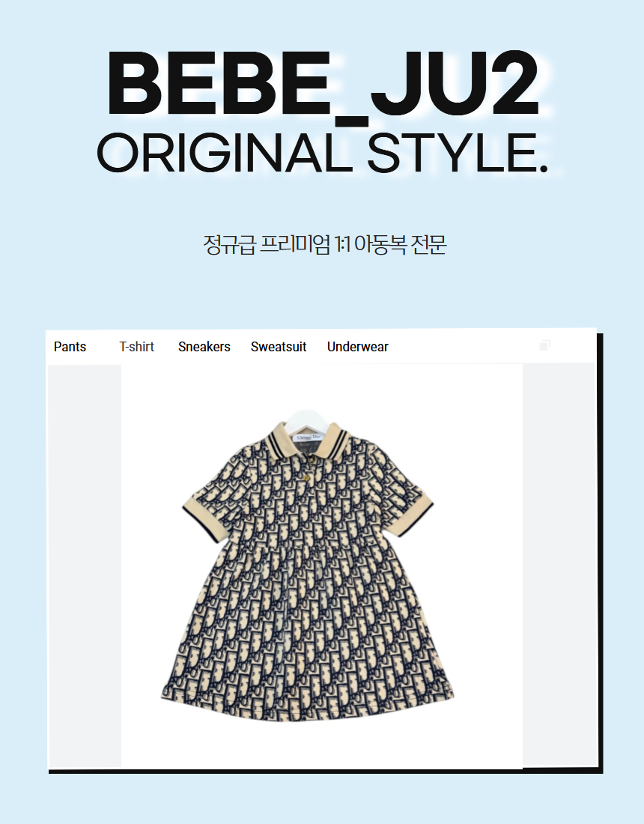Select the Korean tagline under the heading
This screenshot has width=644, height=824.
click(325, 245)
